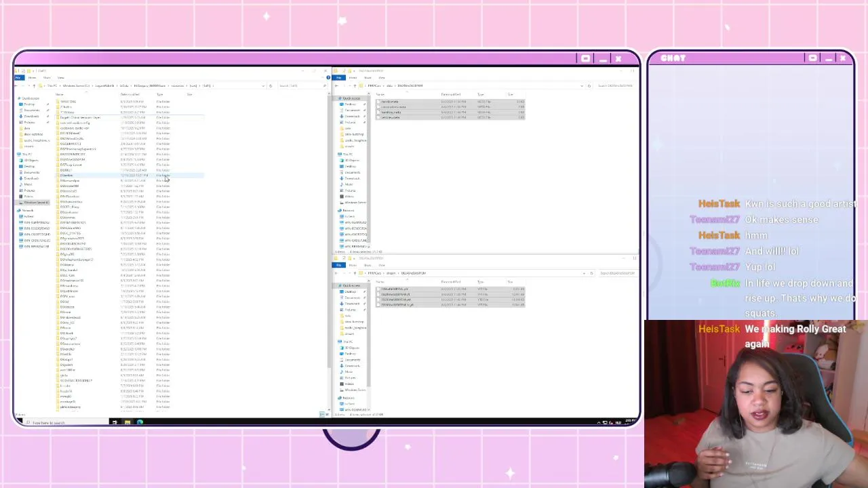
Task: Open Videos in bottom-right window sidebar
Action: click(x=349, y=384)
